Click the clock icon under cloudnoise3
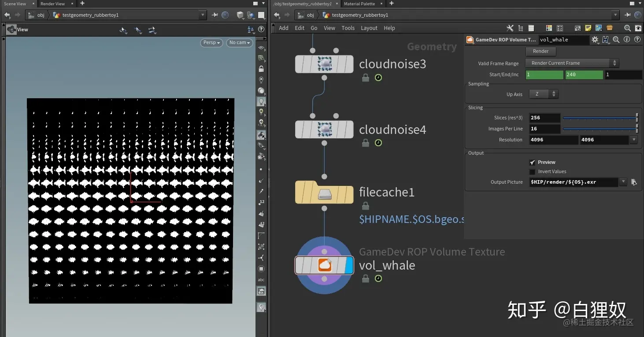Screen dimensions: 644x337 [378, 78]
